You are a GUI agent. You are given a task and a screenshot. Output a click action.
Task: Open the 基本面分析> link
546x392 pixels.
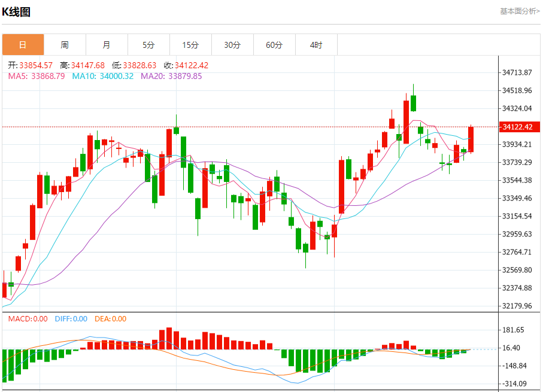point(520,11)
